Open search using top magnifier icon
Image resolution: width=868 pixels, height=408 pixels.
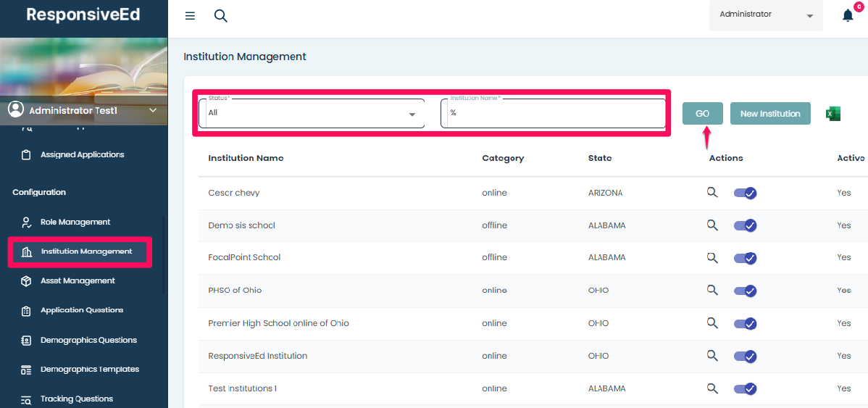point(221,16)
